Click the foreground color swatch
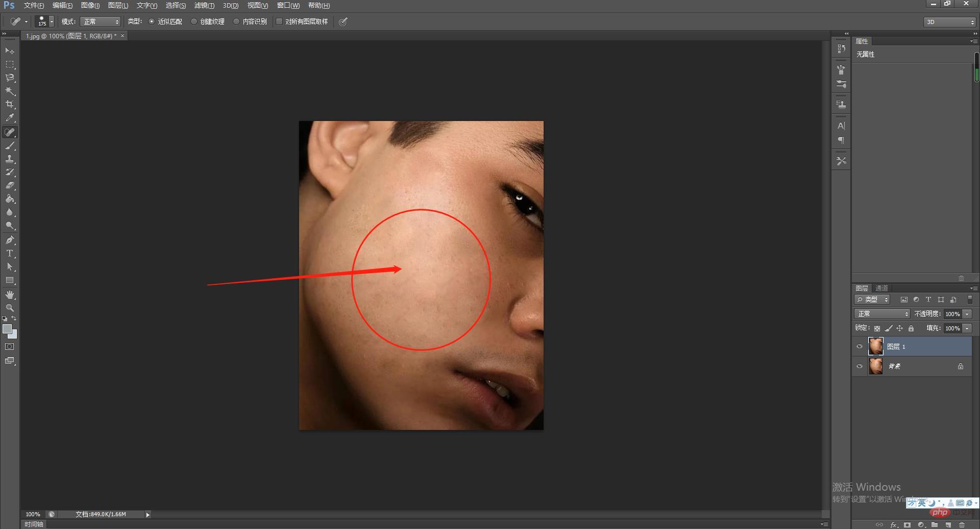 point(7,329)
